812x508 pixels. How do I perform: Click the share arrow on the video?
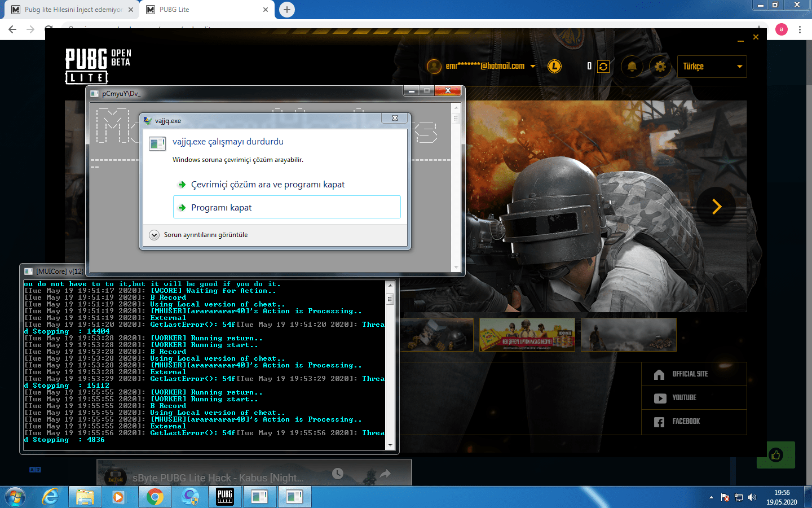coord(385,474)
